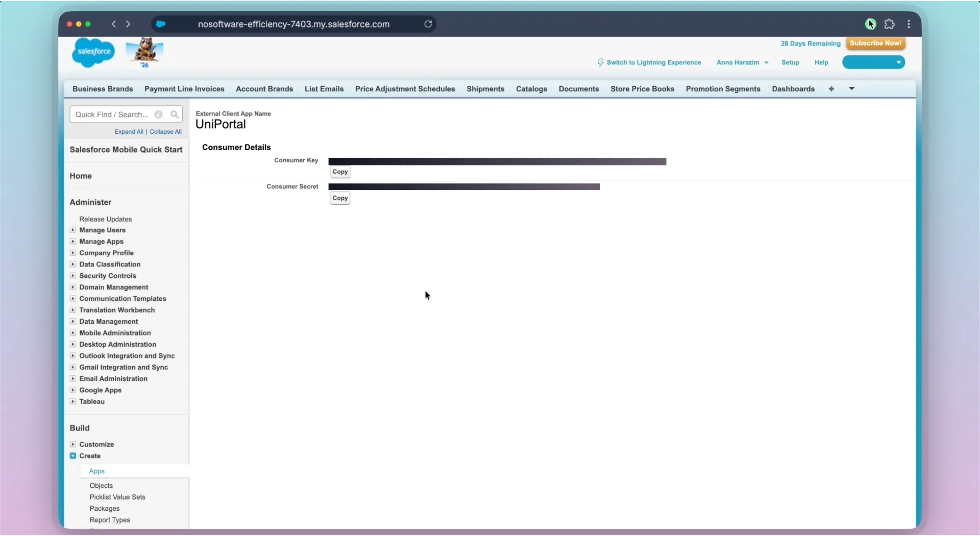Expand the Gmail Integration and Sync section
The width and height of the screenshot is (980, 536).
(73, 367)
